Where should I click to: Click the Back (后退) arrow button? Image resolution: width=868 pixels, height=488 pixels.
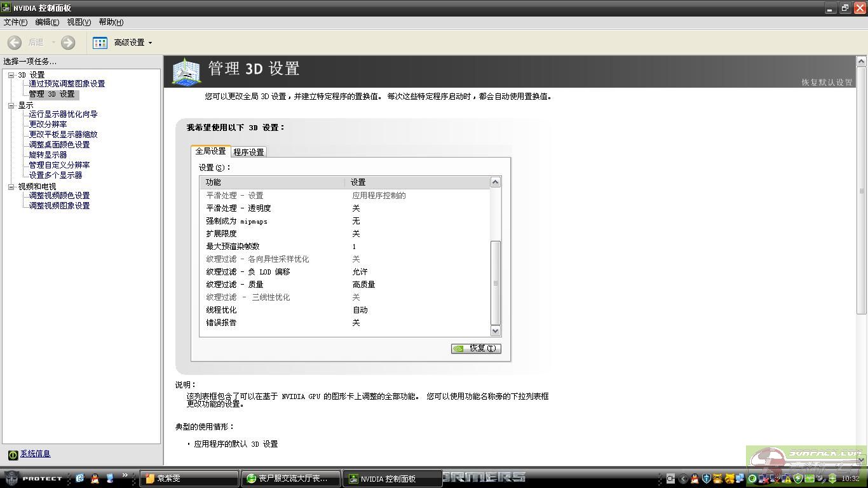(x=15, y=43)
